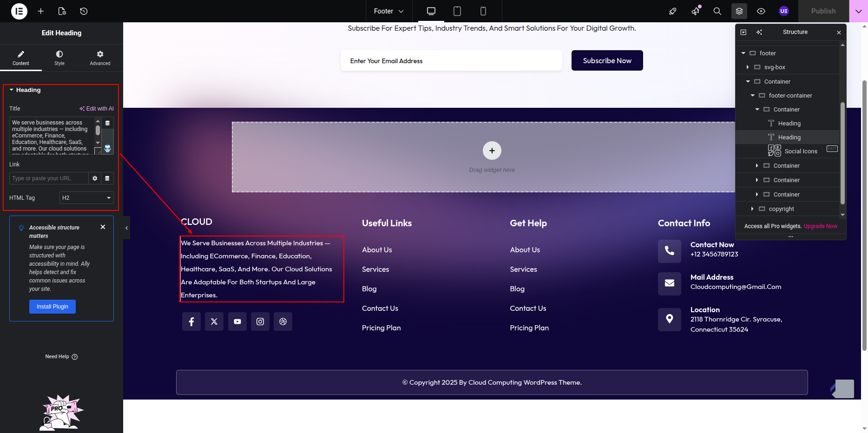
Task: Toggle the Structure layers icon
Action: click(739, 11)
